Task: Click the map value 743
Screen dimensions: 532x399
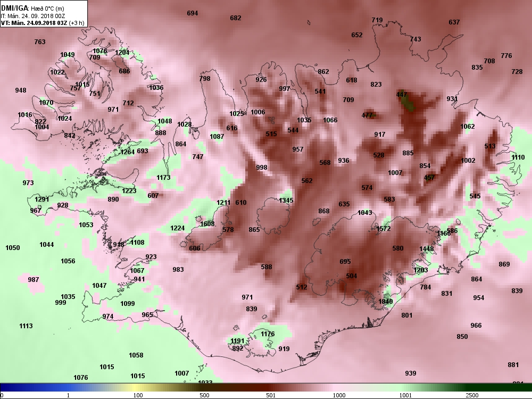Action: tap(415, 39)
